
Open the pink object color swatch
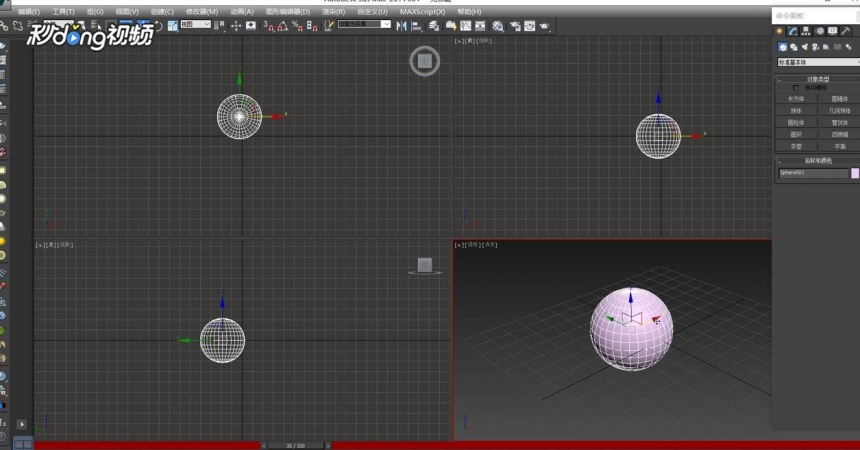point(855,173)
